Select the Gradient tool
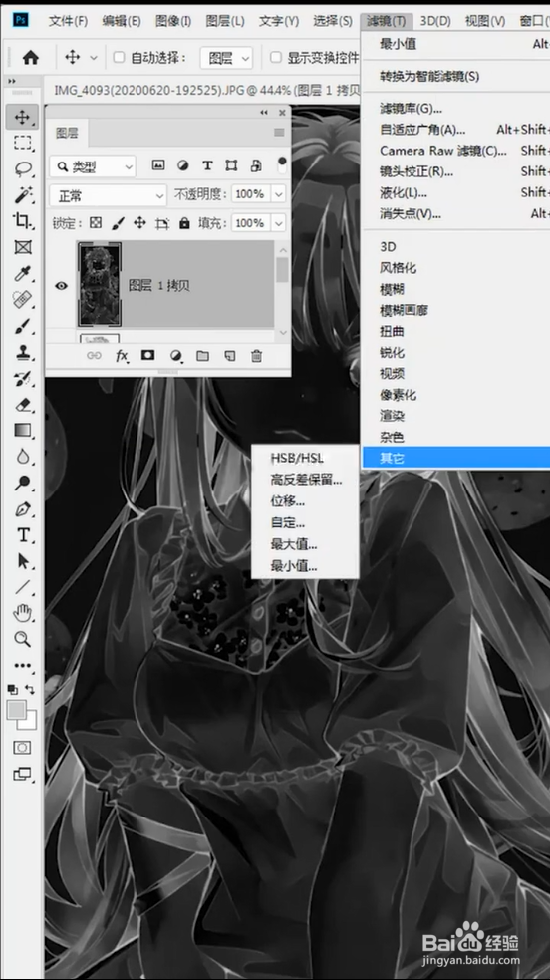The width and height of the screenshot is (550, 980). coord(23,430)
